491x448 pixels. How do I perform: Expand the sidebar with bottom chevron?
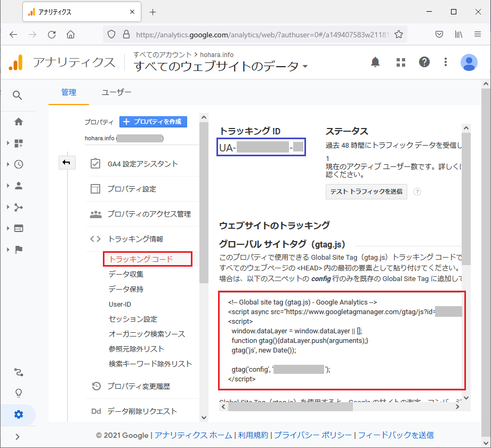pos(18,437)
